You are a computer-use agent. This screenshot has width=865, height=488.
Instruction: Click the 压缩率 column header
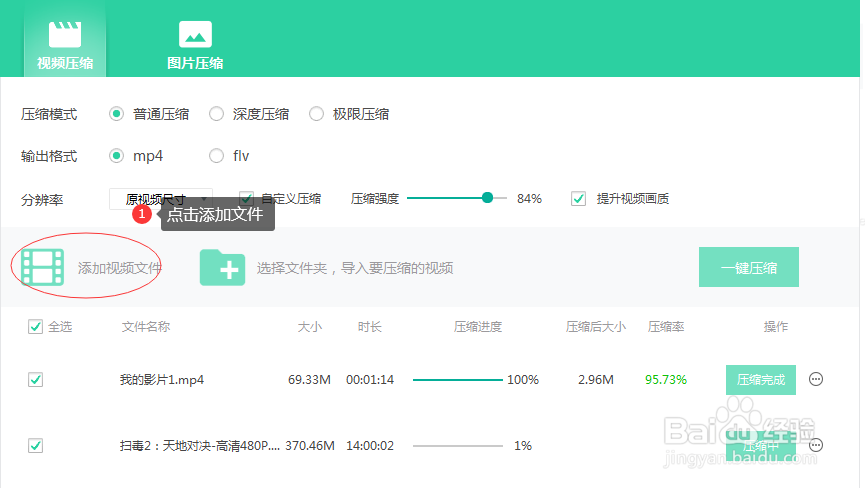point(666,327)
